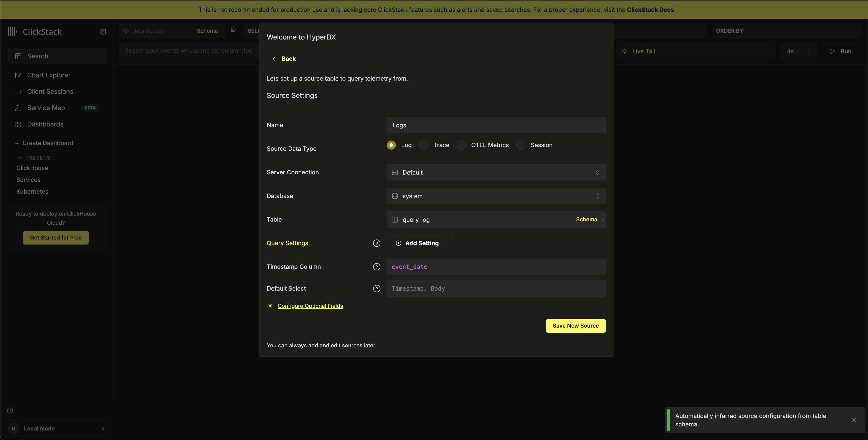
Task: Select the OTEL Metrics radio button
Action: (x=461, y=145)
